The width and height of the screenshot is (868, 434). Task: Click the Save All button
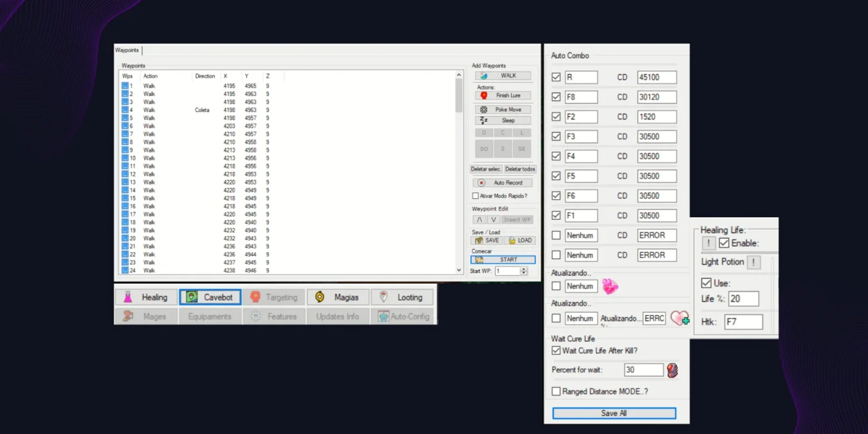tap(614, 413)
